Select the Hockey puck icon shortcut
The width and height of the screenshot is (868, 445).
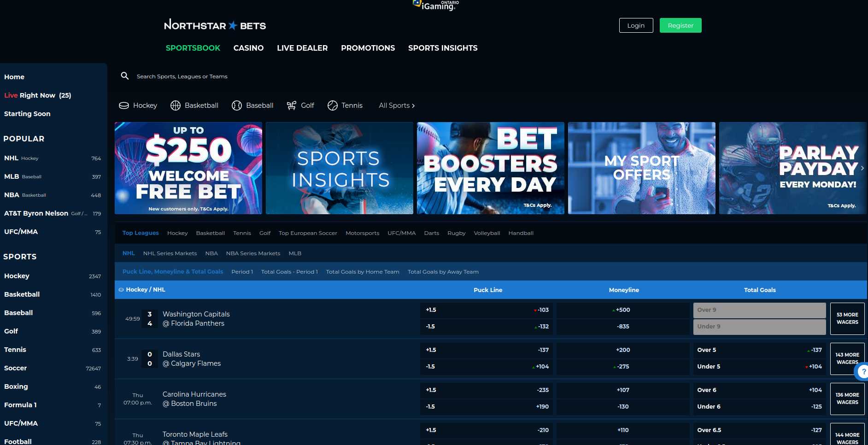pos(124,105)
